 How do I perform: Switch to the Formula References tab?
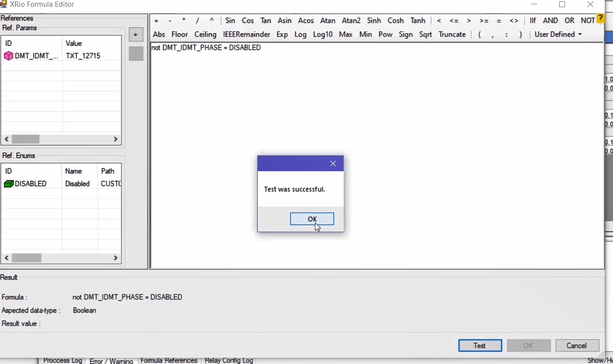point(168,361)
